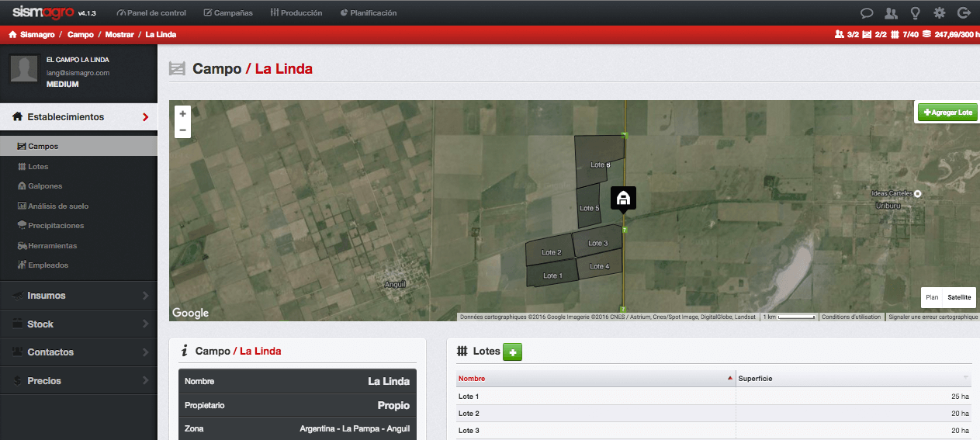Zoom out on the map
This screenshot has width=980, height=440.
pos(182,130)
